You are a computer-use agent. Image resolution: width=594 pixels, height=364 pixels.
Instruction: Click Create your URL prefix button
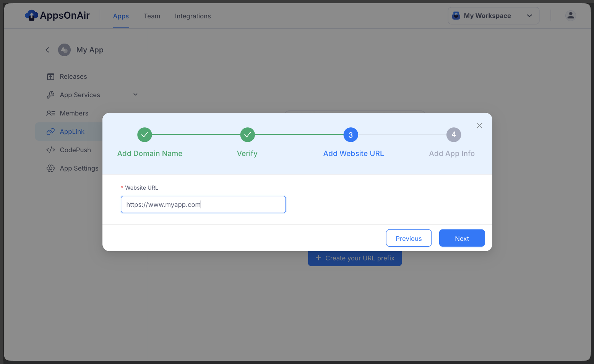coord(355,258)
